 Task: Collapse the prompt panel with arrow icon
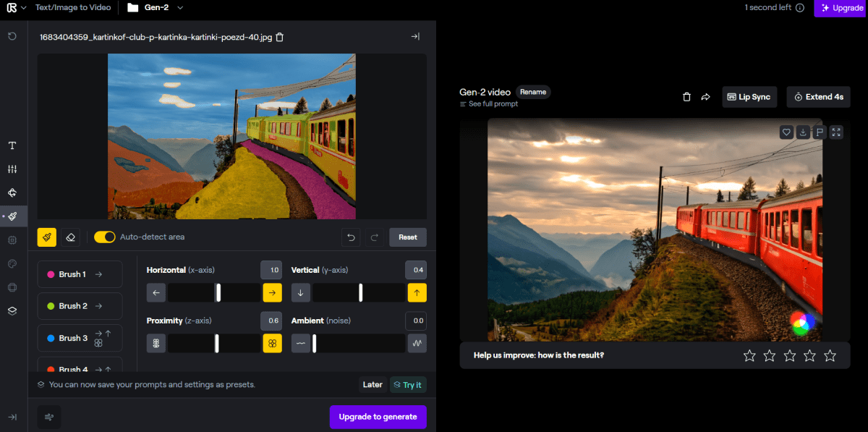415,36
